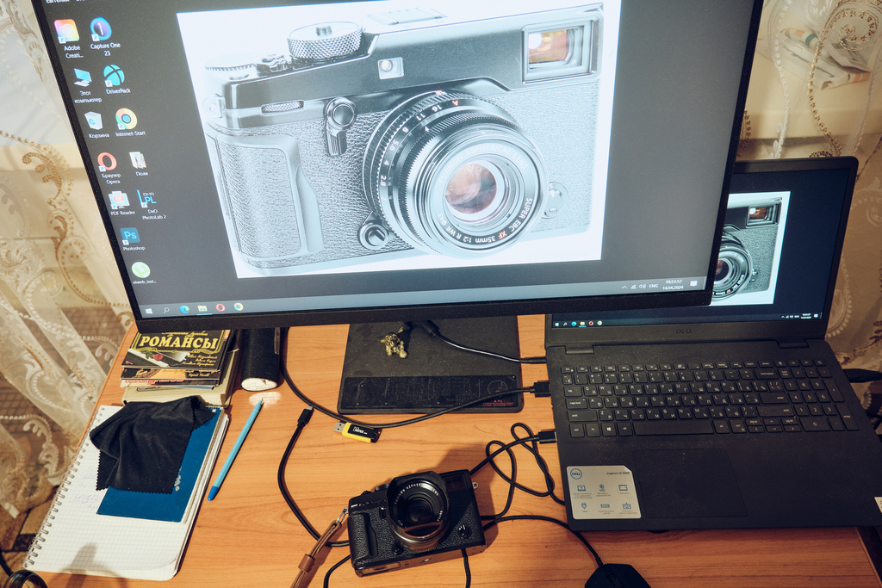The width and height of the screenshot is (882, 588).
Task: Launch DxO PhotoLab 2 from the desktop
Action: 148,200
